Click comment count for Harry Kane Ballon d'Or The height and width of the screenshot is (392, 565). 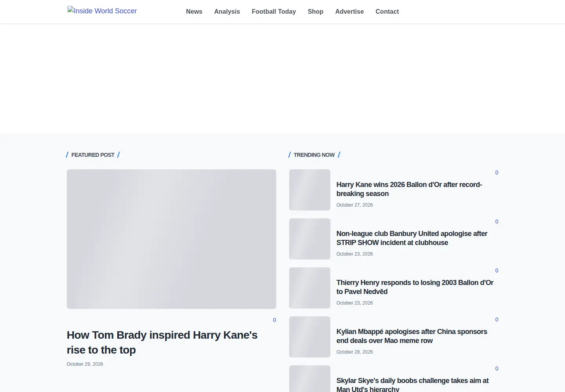click(x=497, y=172)
